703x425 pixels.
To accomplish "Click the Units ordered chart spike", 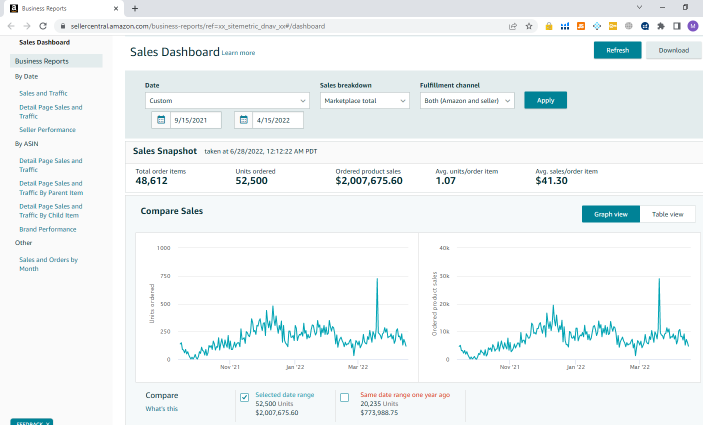I will (377, 280).
